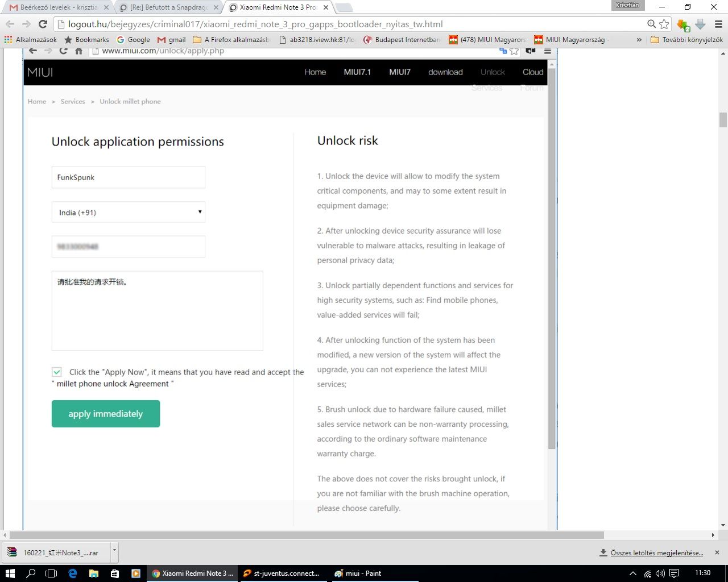The image size is (728, 582).
Task: Open the Bookmarks star folder in the bookmarks bar
Action: 86,40
